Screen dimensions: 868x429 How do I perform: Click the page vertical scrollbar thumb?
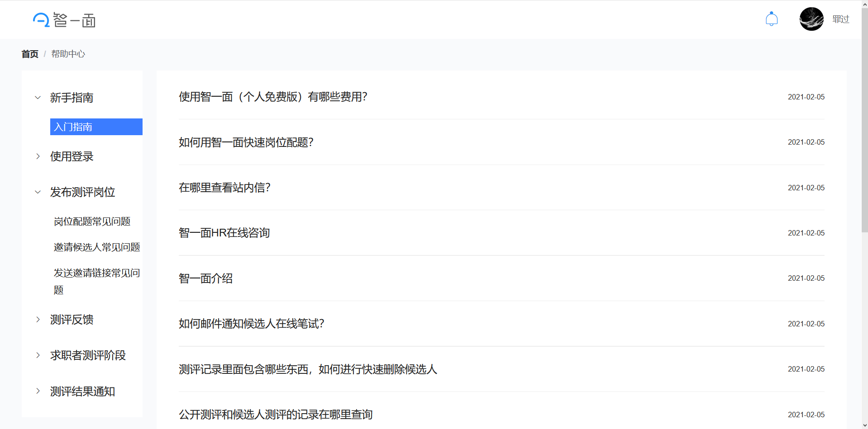coord(864,120)
